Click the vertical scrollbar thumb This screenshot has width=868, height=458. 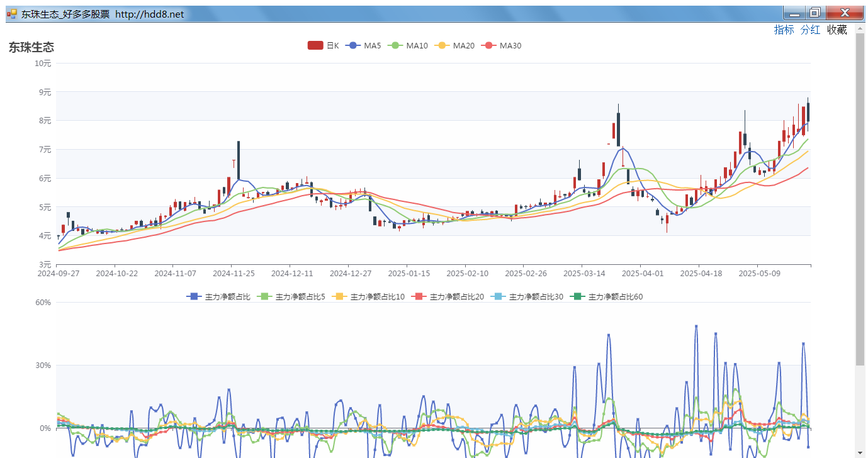pyautogui.click(x=860, y=198)
